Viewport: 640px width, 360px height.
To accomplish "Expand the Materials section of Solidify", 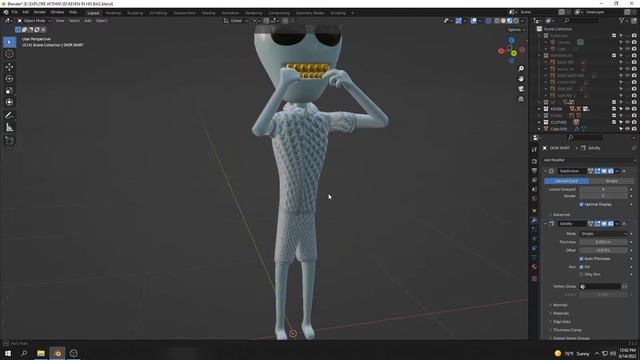I will click(x=560, y=313).
